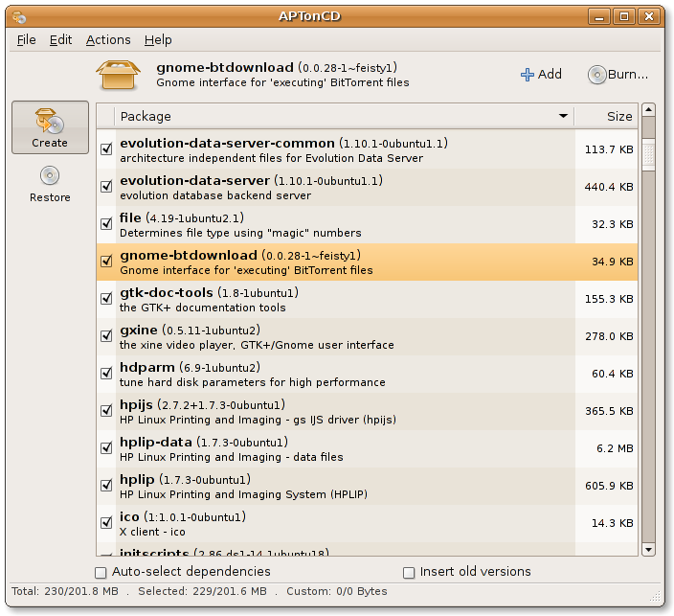Sort by the Size column header

tap(606, 116)
